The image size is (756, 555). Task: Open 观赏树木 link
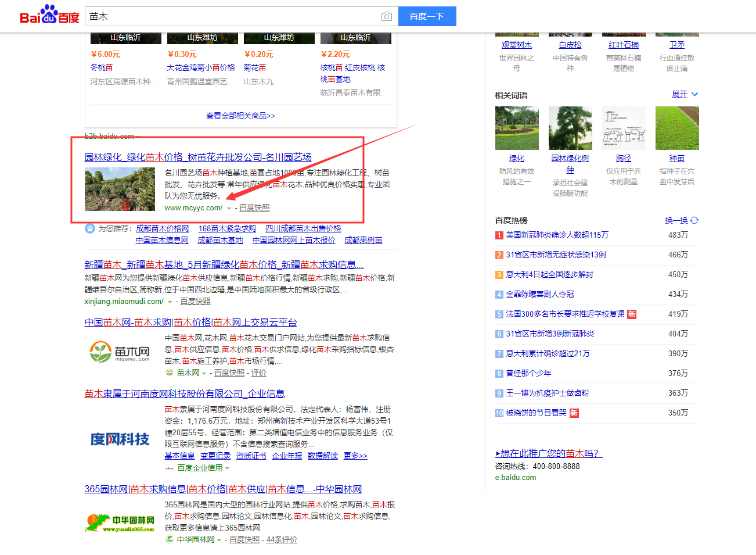click(517, 45)
